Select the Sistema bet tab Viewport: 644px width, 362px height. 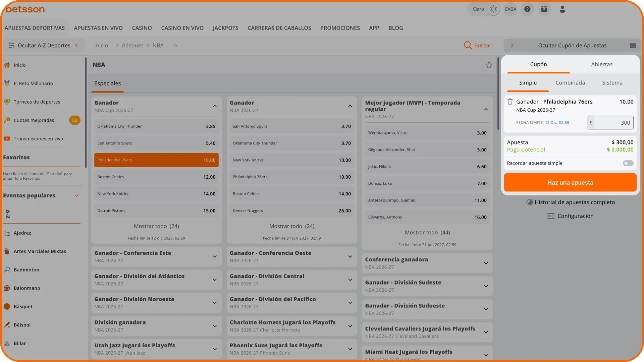[x=612, y=83]
